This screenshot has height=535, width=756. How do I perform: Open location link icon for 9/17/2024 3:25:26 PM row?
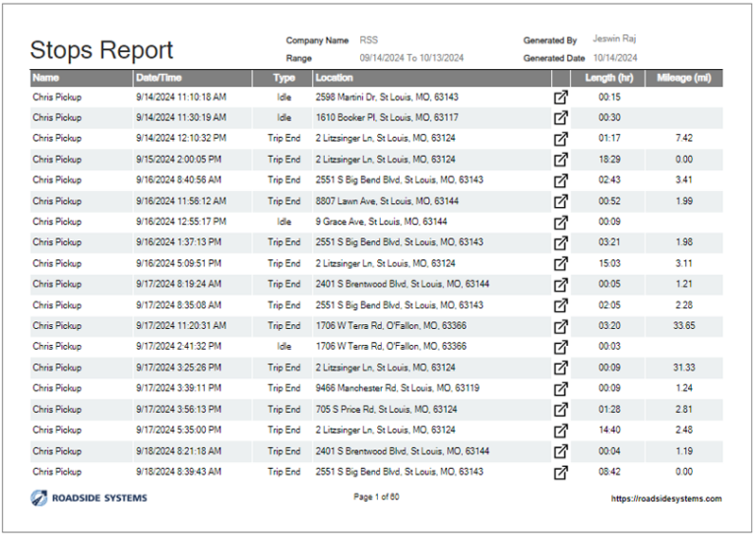click(x=560, y=368)
